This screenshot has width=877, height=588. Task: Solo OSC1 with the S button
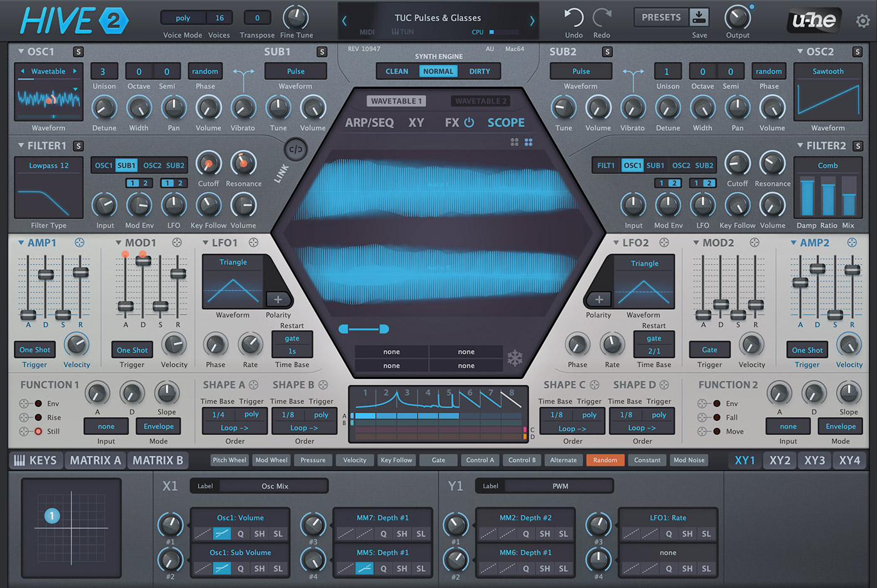[78, 52]
